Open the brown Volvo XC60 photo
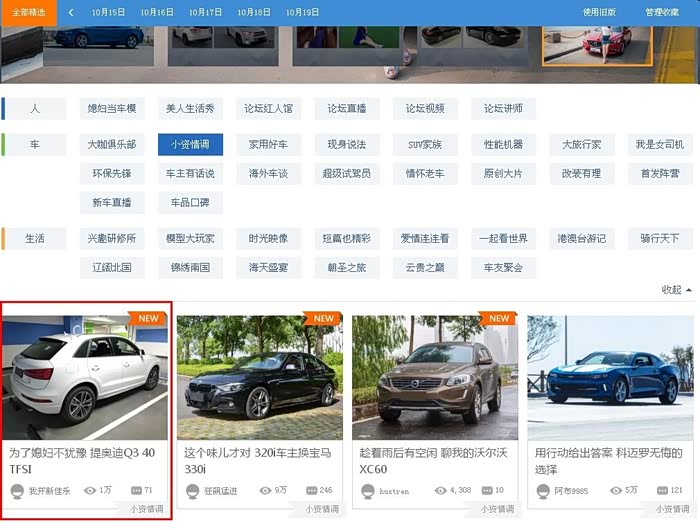The height and width of the screenshot is (530, 700). tap(435, 378)
